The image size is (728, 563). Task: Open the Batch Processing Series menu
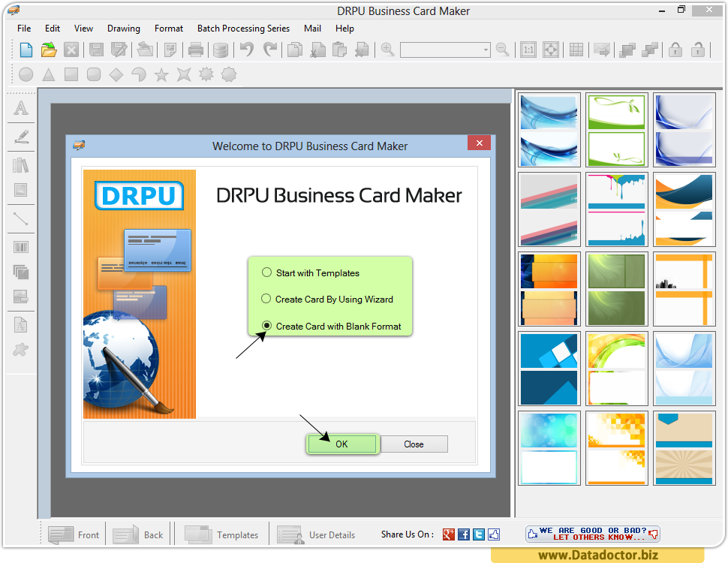coord(243,29)
